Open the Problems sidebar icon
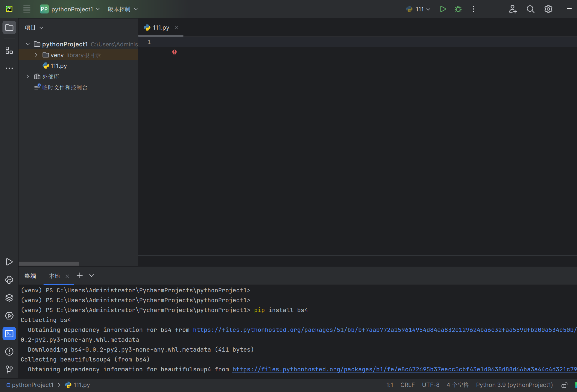This screenshot has width=577, height=392. pos(9,352)
